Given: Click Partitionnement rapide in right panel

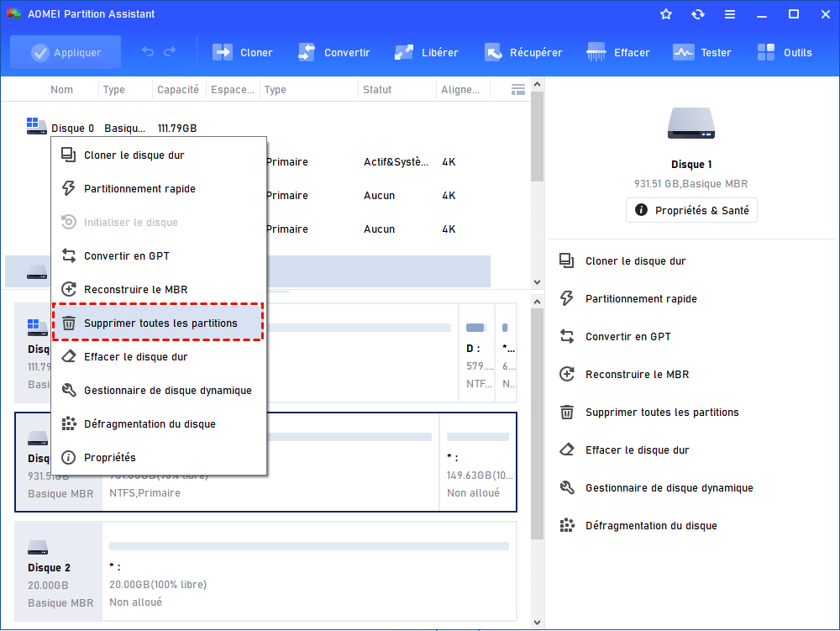Looking at the screenshot, I should coord(641,299).
